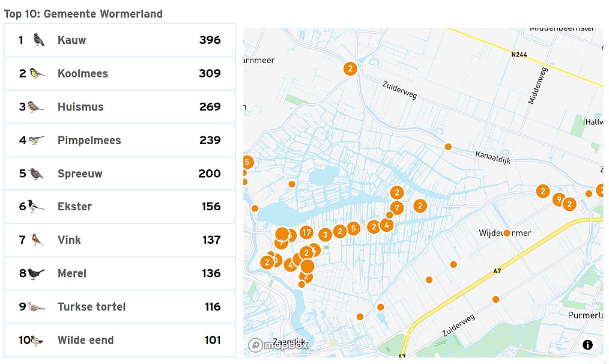Select the Turkse tortel list entry
Viewport: 609px width, 364px height.
coord(120,307)
